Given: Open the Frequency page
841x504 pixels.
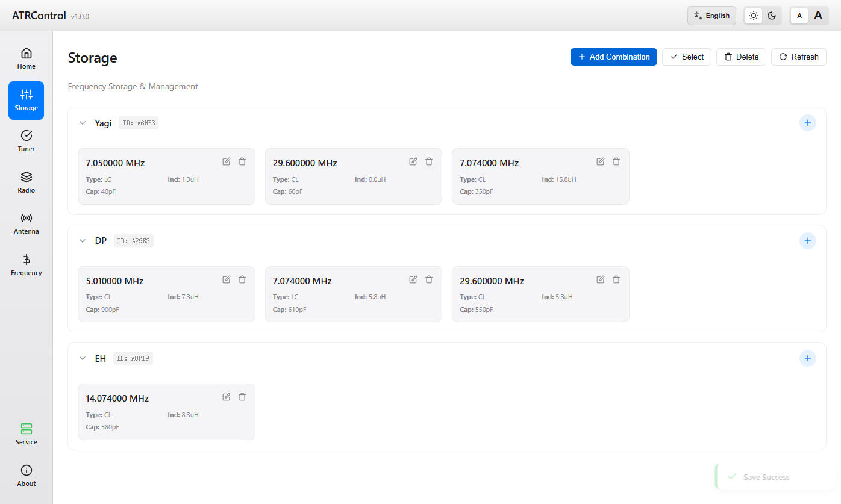Looking at the screenshot, I should [x=27, y=266].
